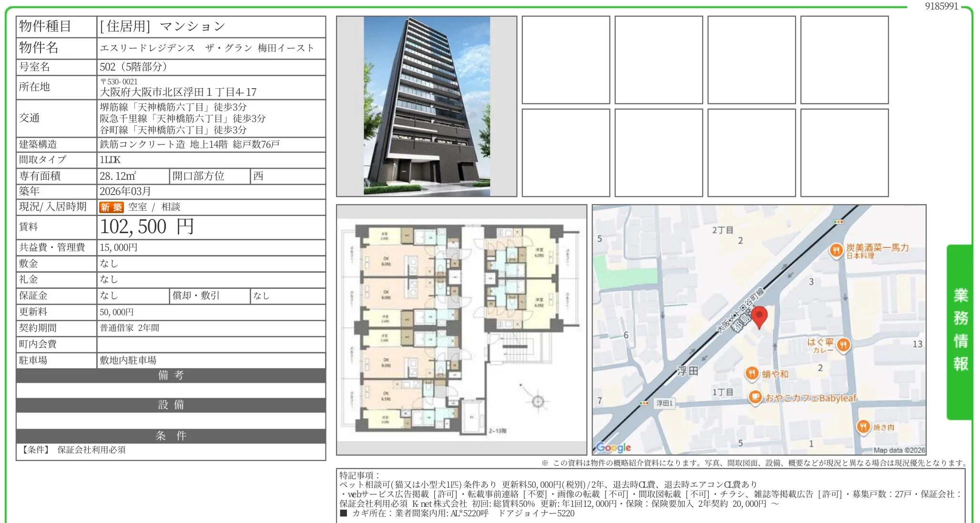The height and width of the screenshot is (523, 980).
Task: Select last empty photo slot bottom row
Action: click(x=844, y=153)
